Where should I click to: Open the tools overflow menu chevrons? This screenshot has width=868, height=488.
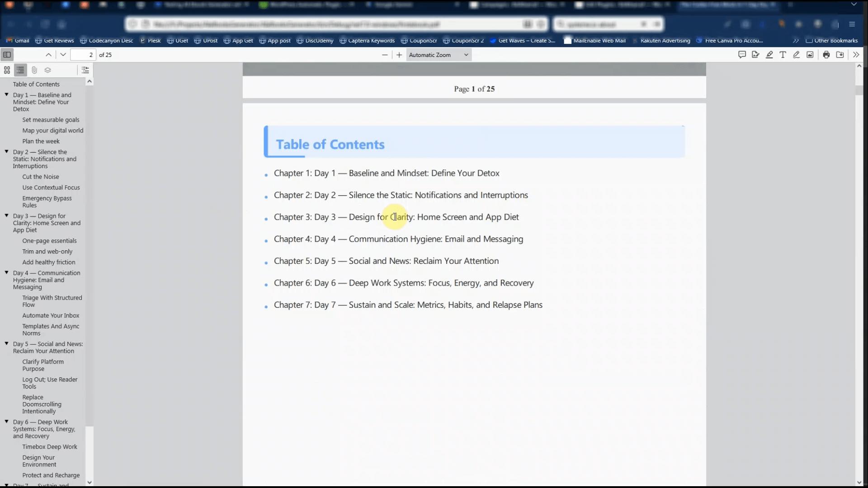(856, 55)
